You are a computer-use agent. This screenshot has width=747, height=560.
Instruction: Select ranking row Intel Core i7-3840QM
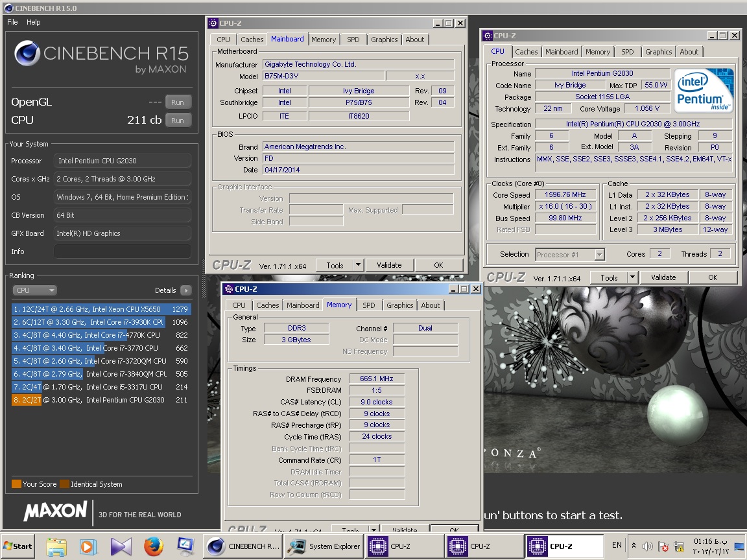(x=101, y=374)
